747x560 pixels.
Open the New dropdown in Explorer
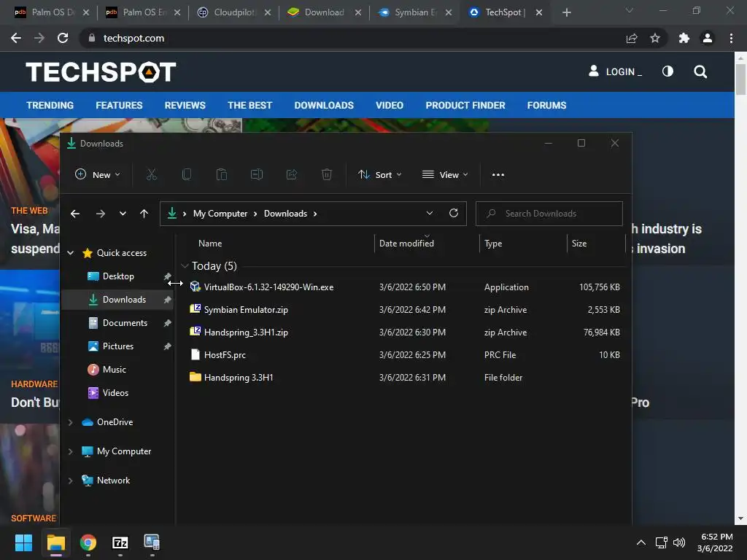pyautogui.click(x=98, y=175)
